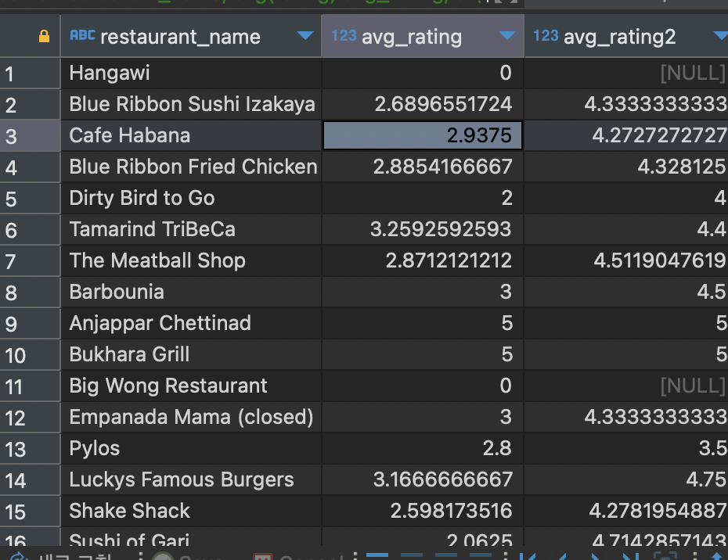The width and height of the screenshot is (728, 560).
Task: Click the highlighted 2.9375 cell
Action: tap(423, 136)
